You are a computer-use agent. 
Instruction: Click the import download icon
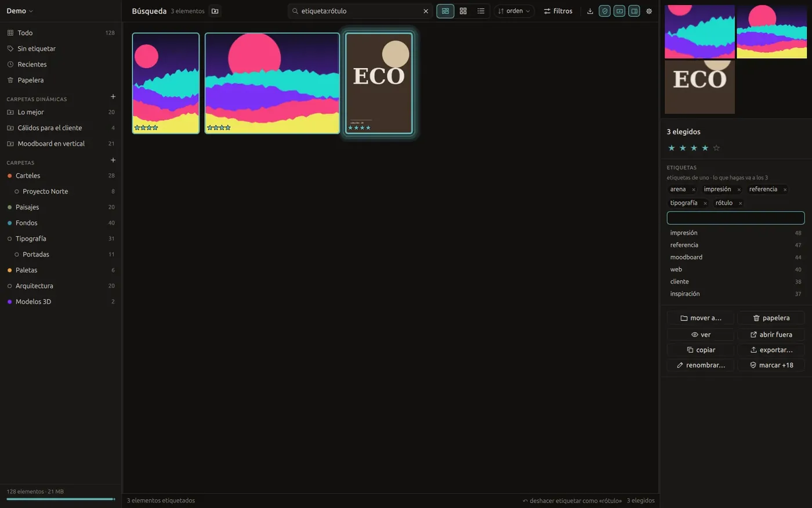point(590,11)
